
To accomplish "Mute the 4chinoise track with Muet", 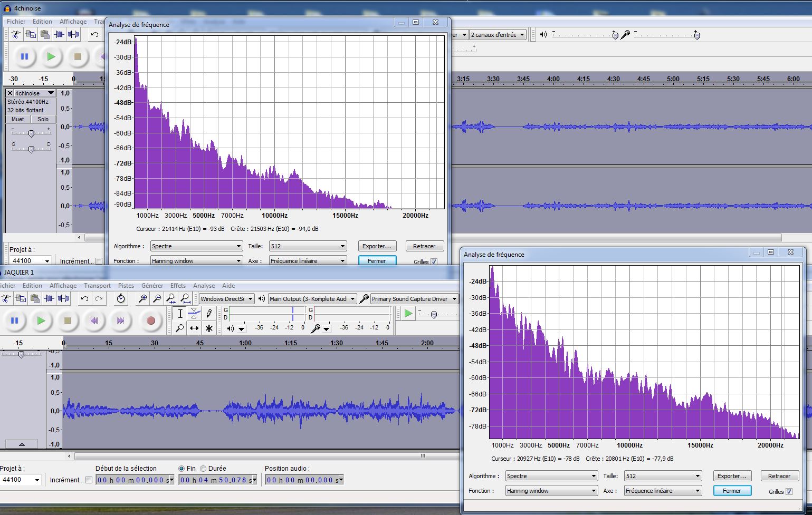I will 18,120.
